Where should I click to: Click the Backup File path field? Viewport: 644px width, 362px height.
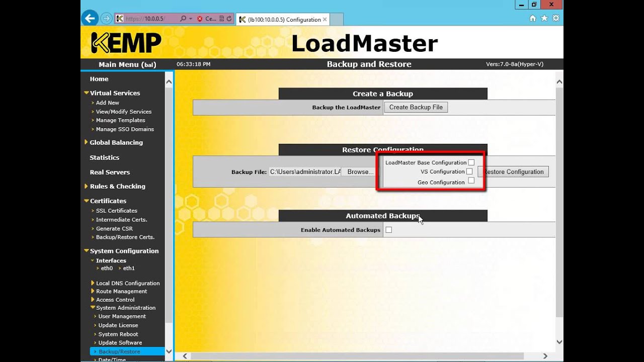(305, 171)
